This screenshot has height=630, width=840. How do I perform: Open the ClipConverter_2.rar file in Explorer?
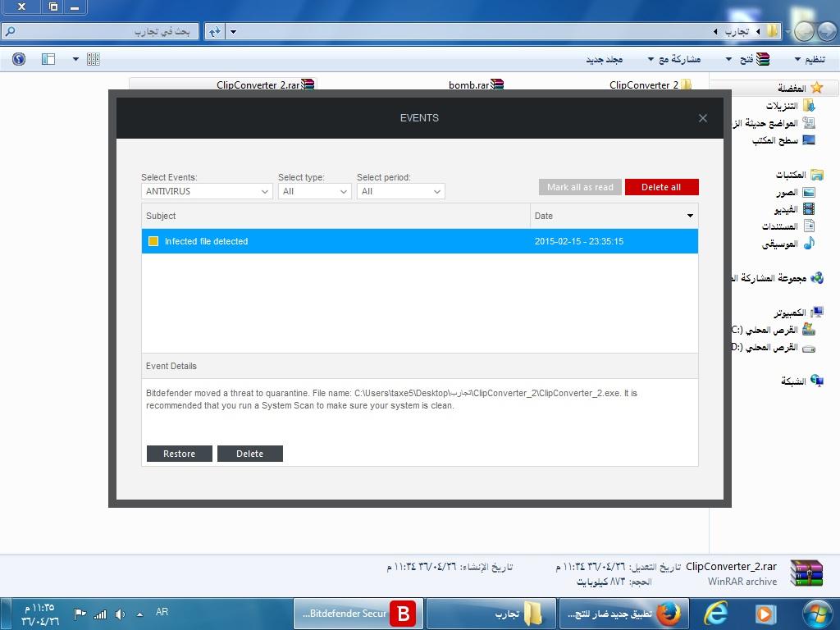click(x=265, y=84)
